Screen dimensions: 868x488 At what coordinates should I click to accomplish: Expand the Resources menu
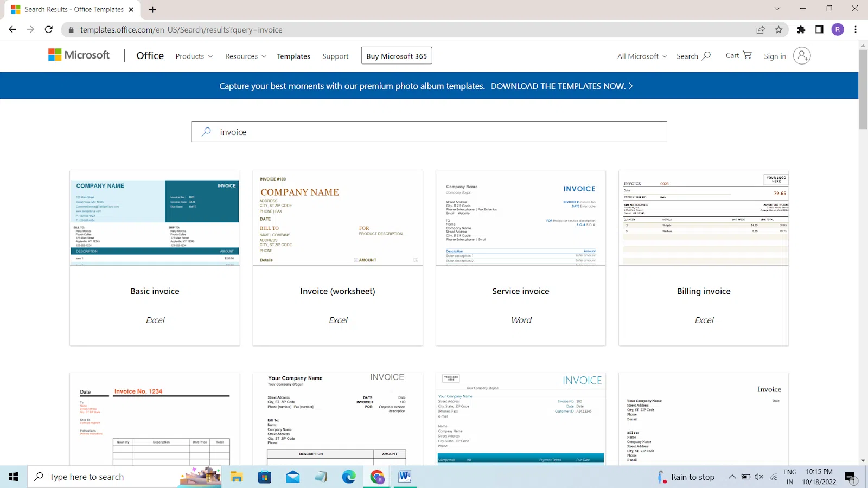246,56
